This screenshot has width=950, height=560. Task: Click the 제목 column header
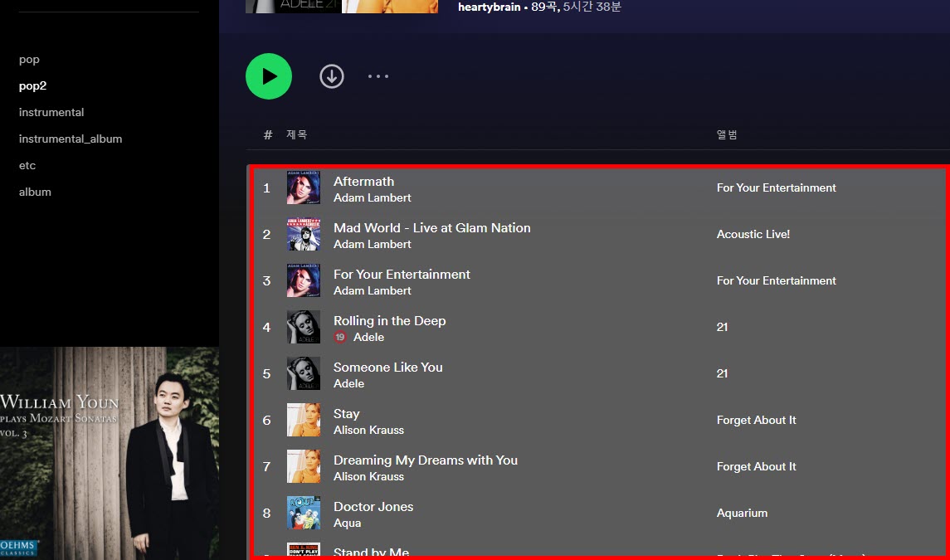[296, 134]
